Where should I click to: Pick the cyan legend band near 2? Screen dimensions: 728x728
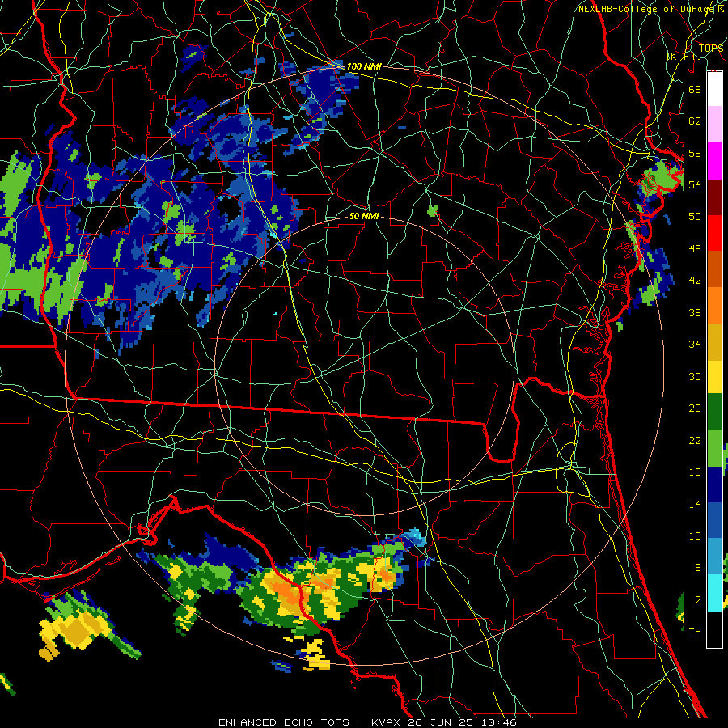(714, 593)
